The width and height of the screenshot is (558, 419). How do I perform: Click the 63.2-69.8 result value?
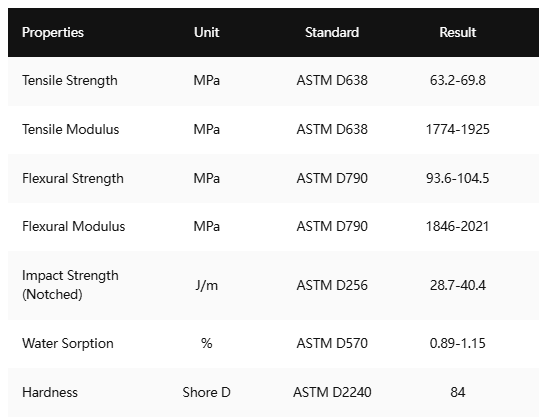pyautogui.click(x=458, y=80)
